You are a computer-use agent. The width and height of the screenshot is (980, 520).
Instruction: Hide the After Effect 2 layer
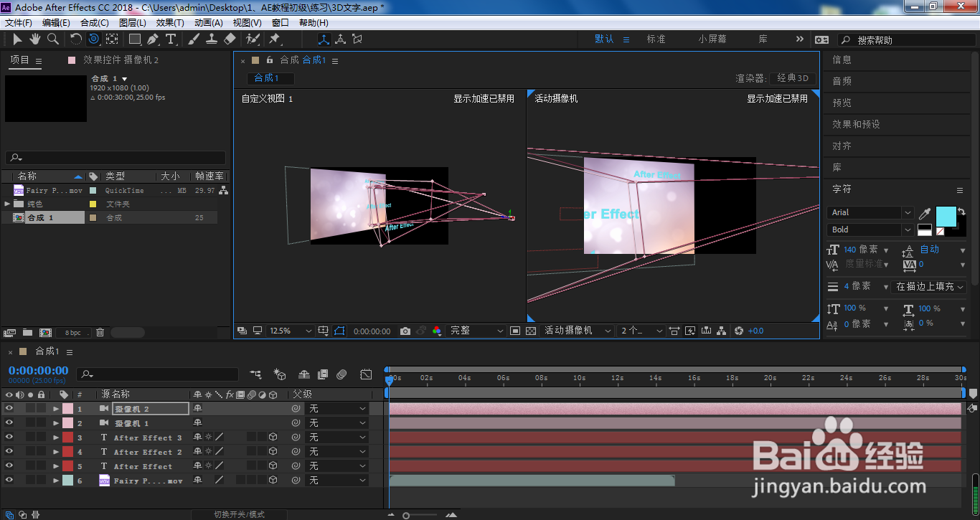click(9, 451)
